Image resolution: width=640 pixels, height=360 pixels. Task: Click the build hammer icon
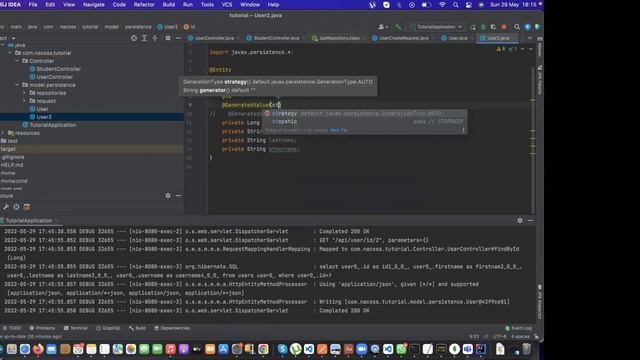click(x=398, y=27)
